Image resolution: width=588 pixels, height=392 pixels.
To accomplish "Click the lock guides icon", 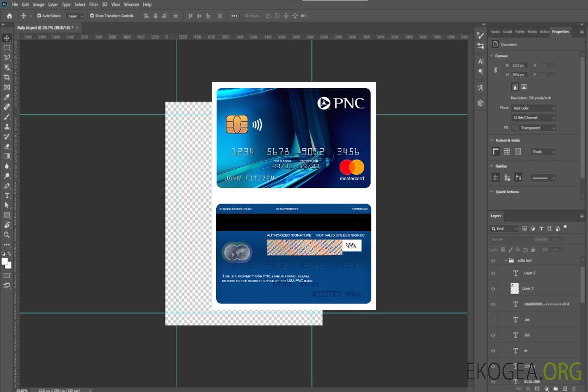I will (x=507, y=177).
